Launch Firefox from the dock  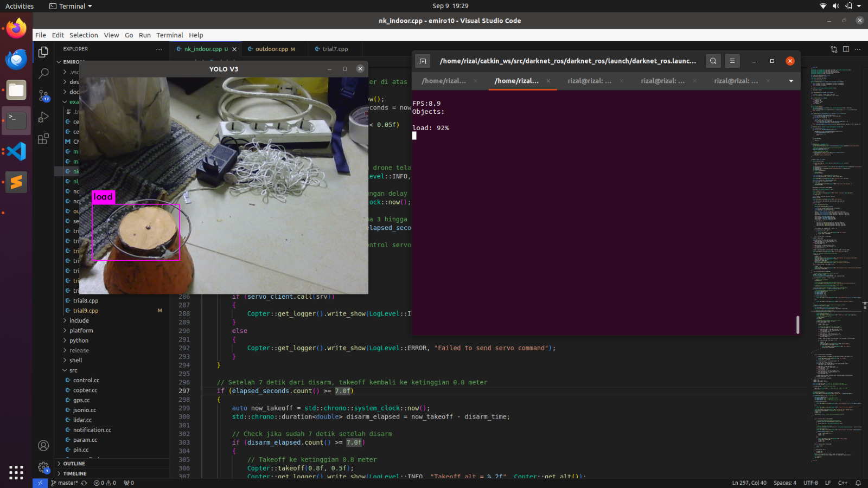tap(16, 28)
